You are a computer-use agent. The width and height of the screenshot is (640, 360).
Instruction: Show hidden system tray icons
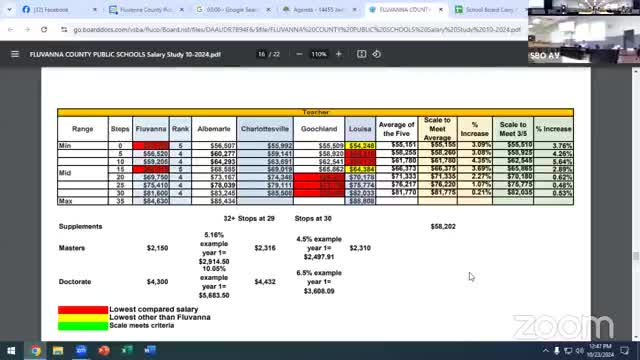point(546,350)
